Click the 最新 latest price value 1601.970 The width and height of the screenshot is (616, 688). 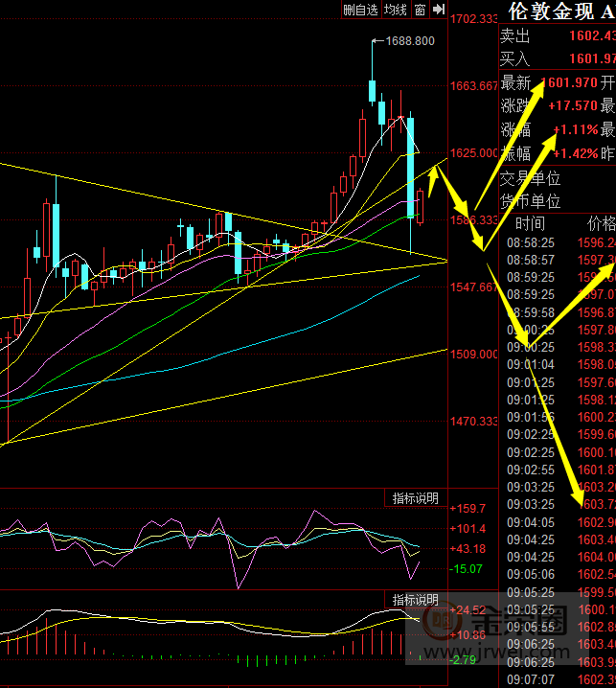pyautogui.click(x=569, y=83)
